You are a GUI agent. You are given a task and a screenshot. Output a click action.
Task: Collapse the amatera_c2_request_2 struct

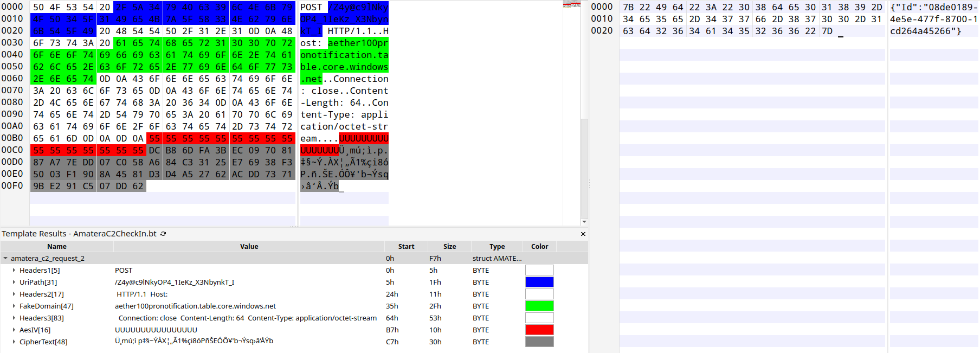pyautogui.click(x=5, y=259)
